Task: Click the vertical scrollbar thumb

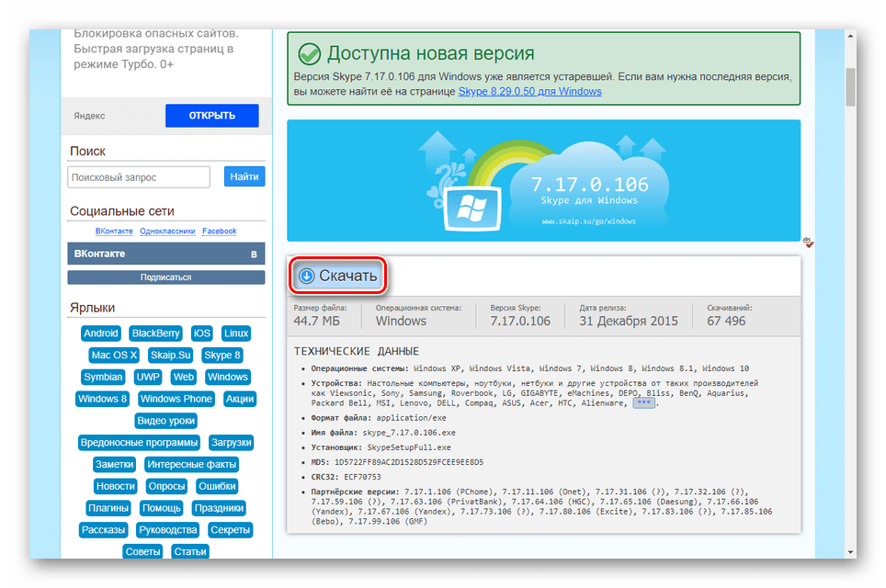Action: (850, 87)
